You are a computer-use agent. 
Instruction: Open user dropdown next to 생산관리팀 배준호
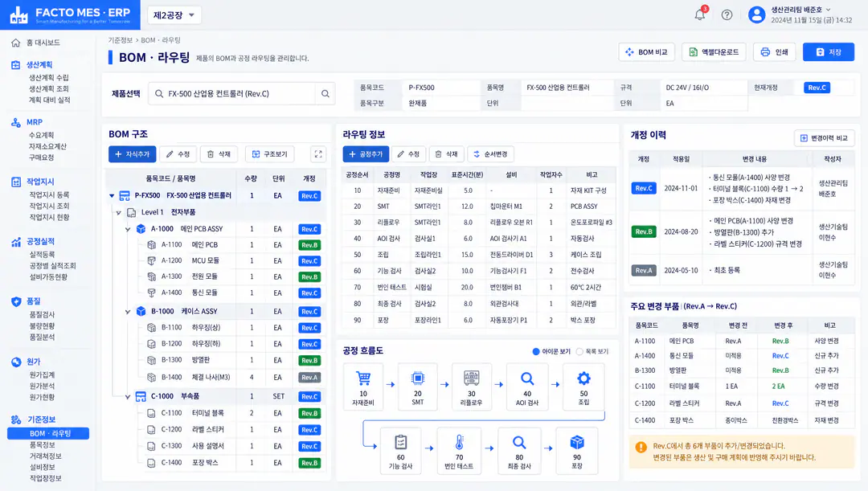(828, 10)
